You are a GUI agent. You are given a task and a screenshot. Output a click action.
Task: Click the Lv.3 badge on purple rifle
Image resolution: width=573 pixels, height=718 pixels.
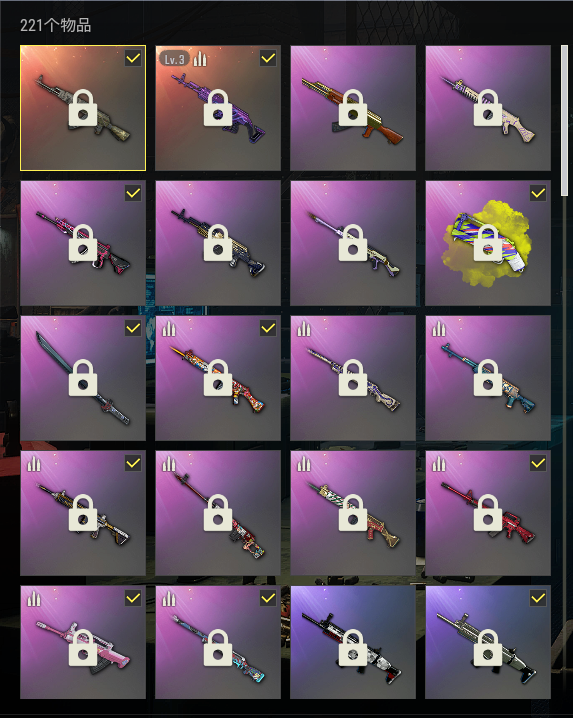pyautogui.click(x=175, y=59)
